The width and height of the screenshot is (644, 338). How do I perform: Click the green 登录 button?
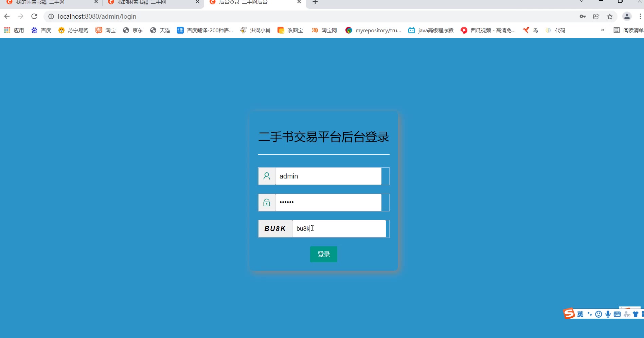(x=324, y=254)
